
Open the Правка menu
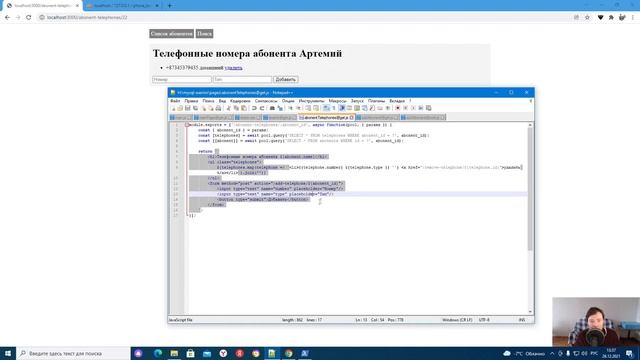point(191,101)
